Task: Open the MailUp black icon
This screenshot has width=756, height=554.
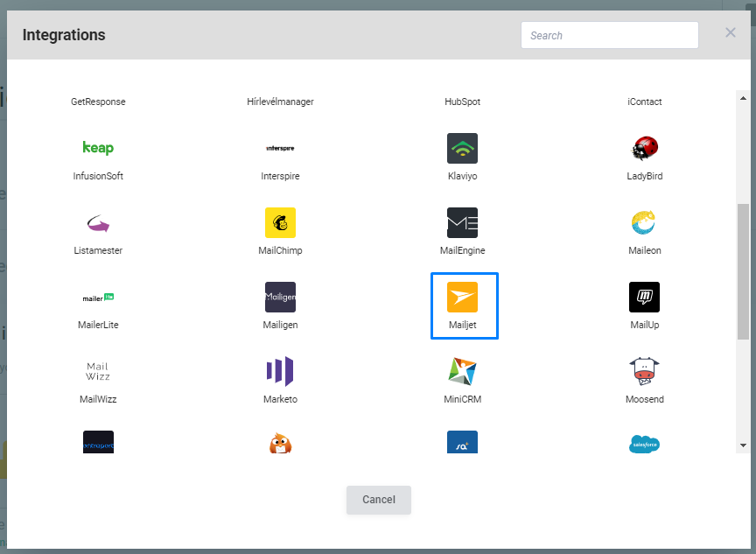Action: (x=645, y=297)
